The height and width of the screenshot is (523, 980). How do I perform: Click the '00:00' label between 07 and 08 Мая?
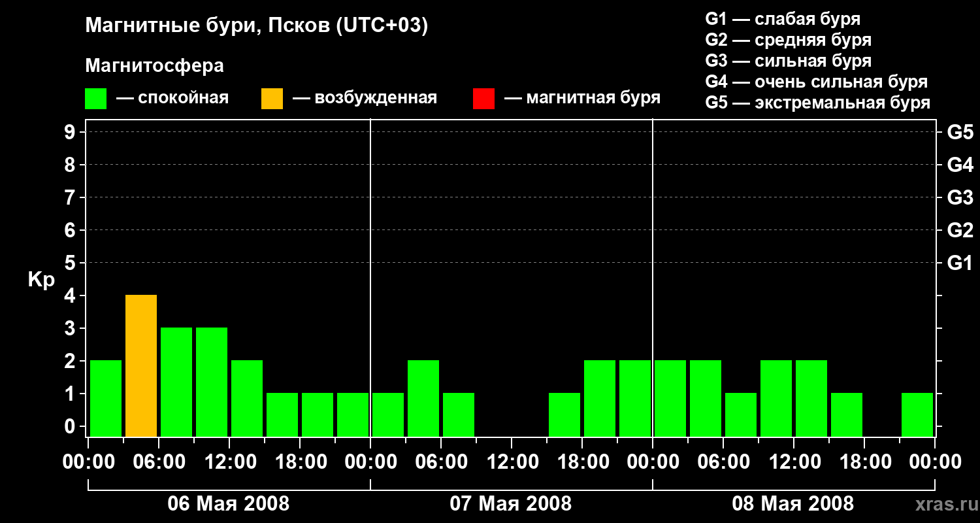click(653, 462)
